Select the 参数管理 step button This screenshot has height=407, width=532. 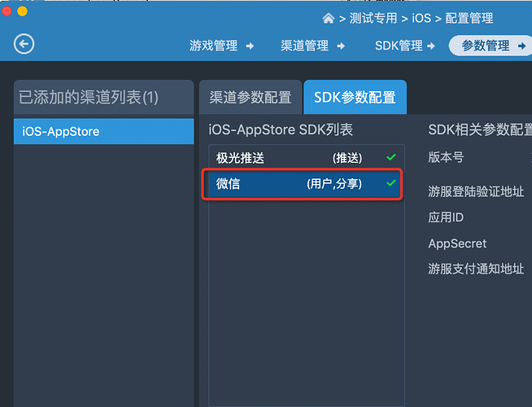coord(485,46)
